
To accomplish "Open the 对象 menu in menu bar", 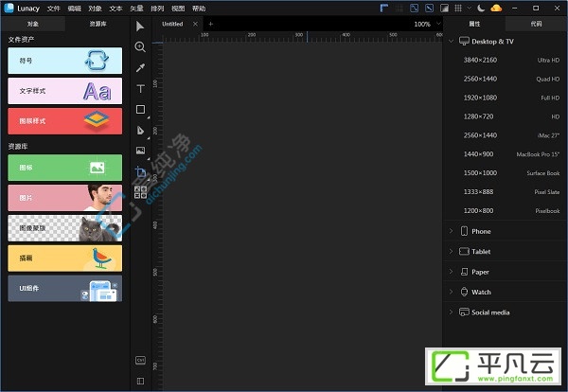I will [95, 9].
